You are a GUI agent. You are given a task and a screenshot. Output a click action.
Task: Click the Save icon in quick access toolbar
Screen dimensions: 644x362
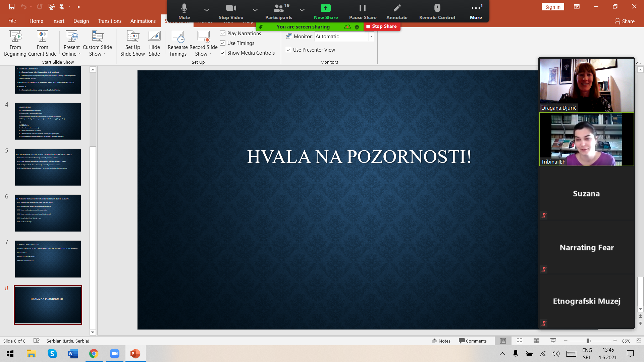[12, 6]
